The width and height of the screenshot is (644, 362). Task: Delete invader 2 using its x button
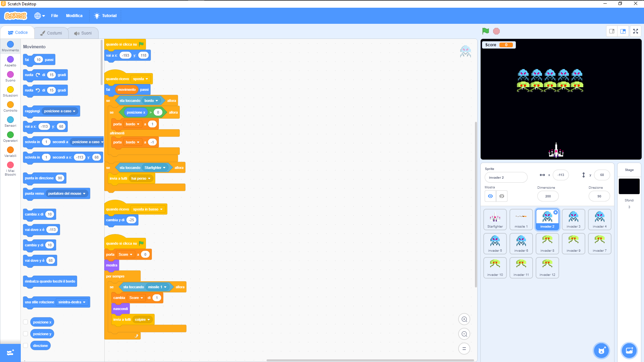point(556,212)
